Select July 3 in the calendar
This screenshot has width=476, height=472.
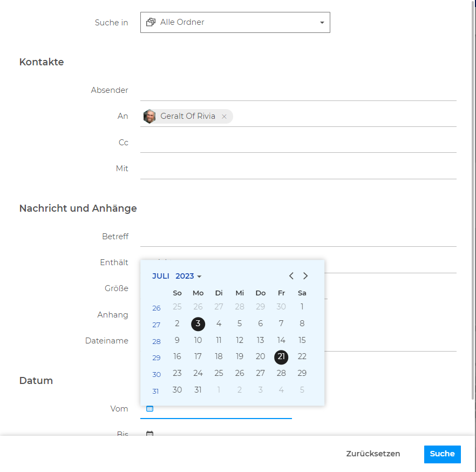tap(198, 324)
